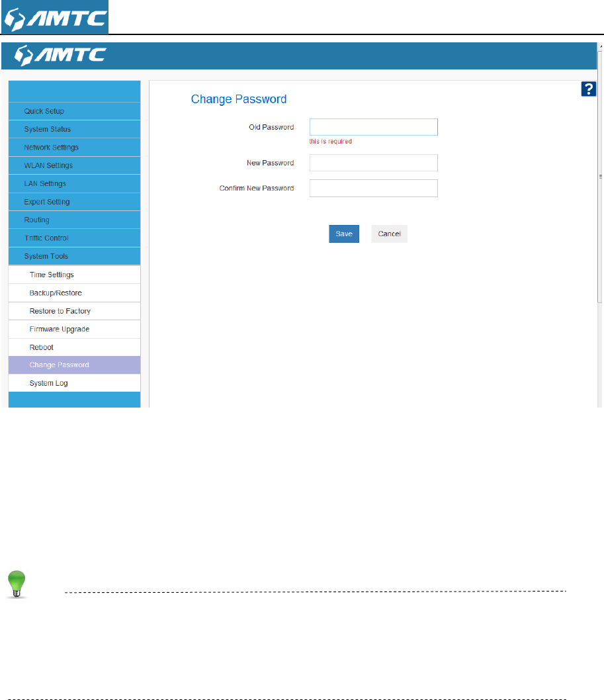
Task: Focus the Confirm New Password field
Action: (374, 189)
